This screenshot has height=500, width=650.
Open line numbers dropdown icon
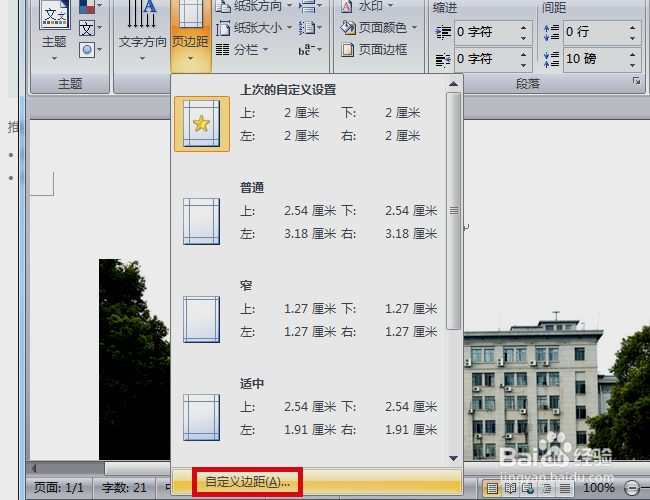pos(310,28)
